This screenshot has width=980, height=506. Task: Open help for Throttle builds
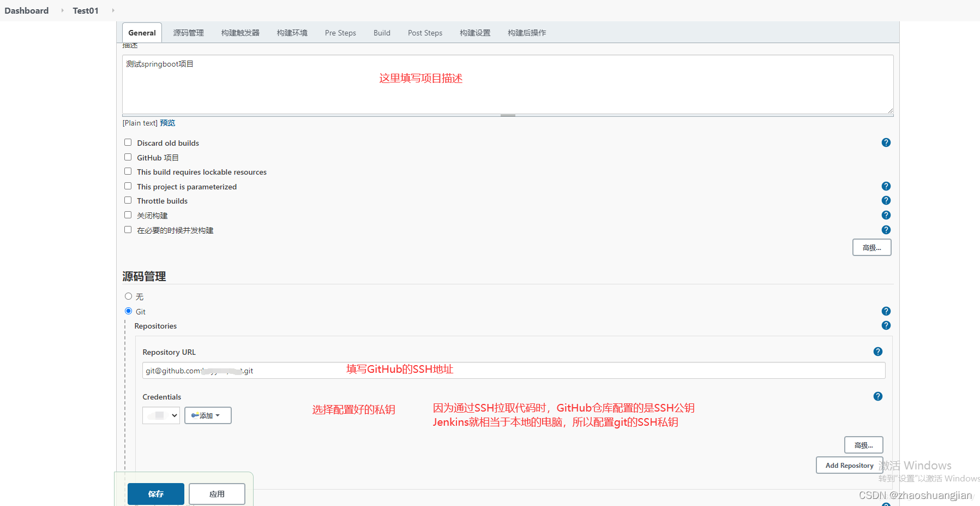click(x=886, y=200)
